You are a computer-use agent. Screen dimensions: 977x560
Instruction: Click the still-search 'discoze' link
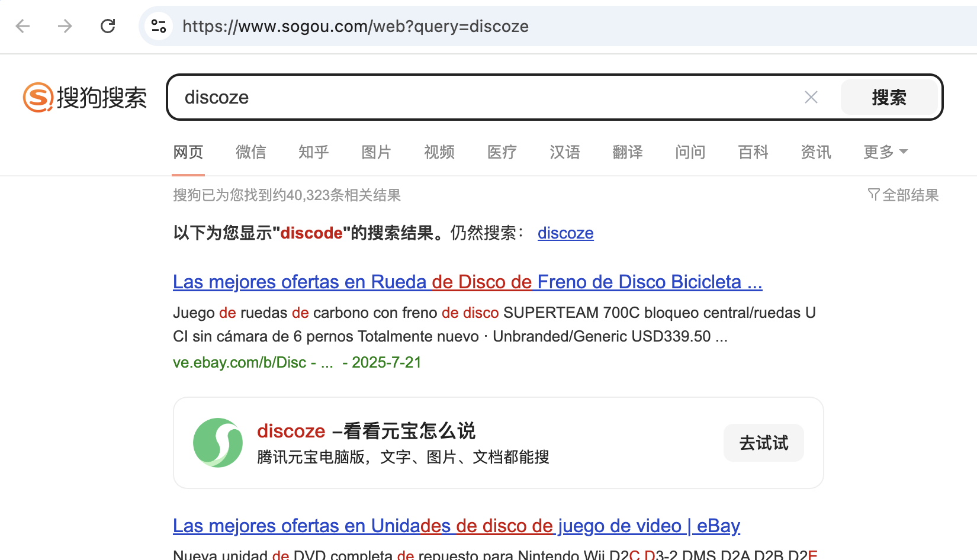tap(565, 233)
